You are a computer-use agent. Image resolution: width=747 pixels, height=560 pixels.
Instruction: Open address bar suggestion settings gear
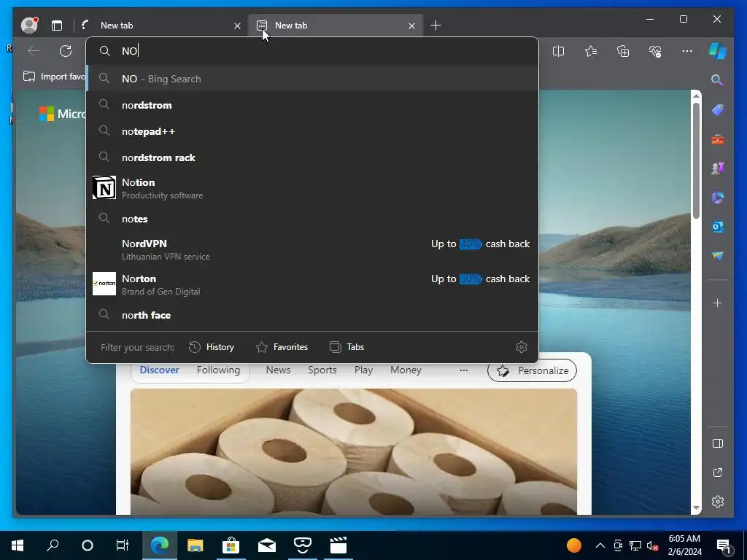(x=521, y=347)
